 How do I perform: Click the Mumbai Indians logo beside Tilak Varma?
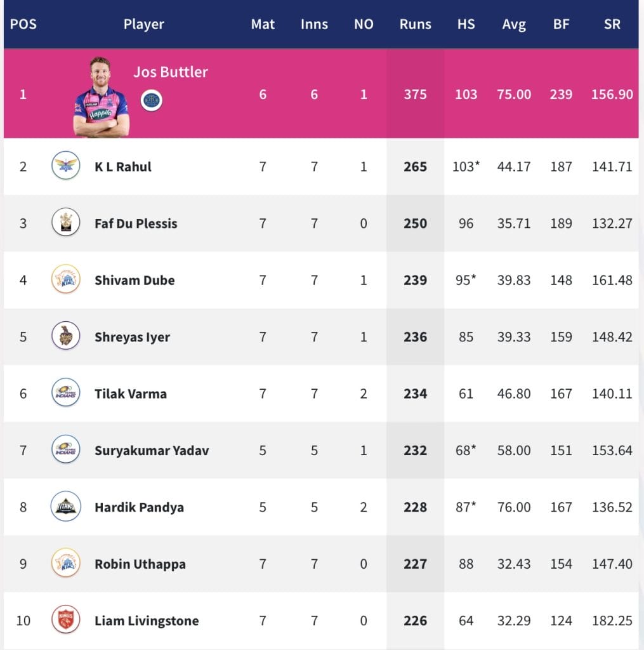(x=66, y=394)
